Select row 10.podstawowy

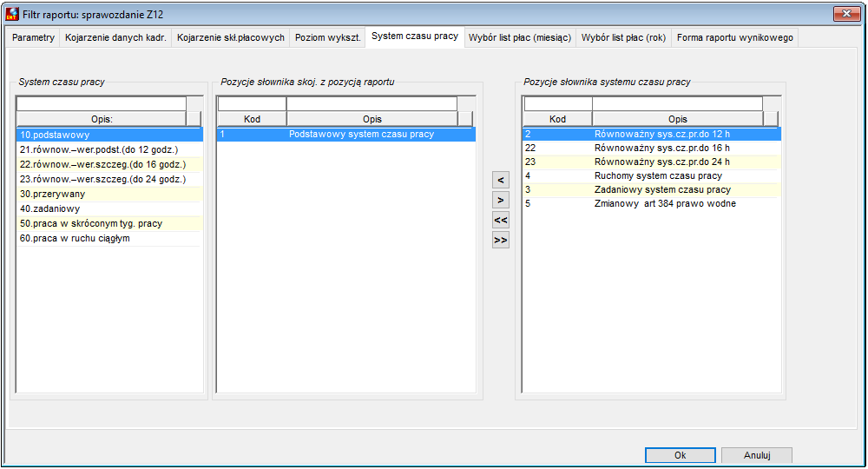(x=109, y=135)
